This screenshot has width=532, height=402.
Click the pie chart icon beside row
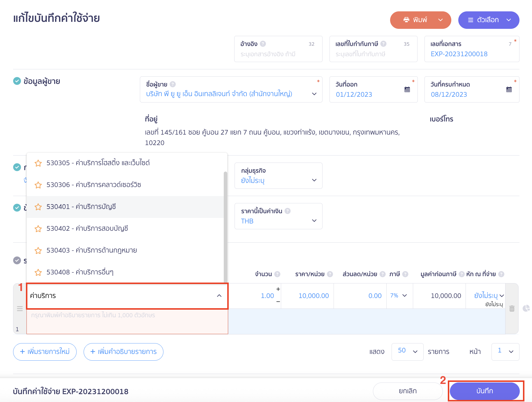[x=526, y=308]
